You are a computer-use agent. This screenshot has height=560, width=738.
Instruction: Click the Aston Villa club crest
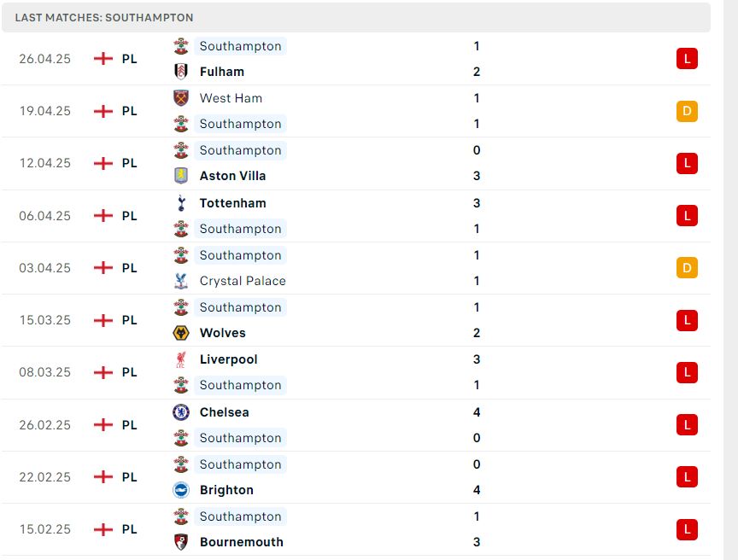181,176
